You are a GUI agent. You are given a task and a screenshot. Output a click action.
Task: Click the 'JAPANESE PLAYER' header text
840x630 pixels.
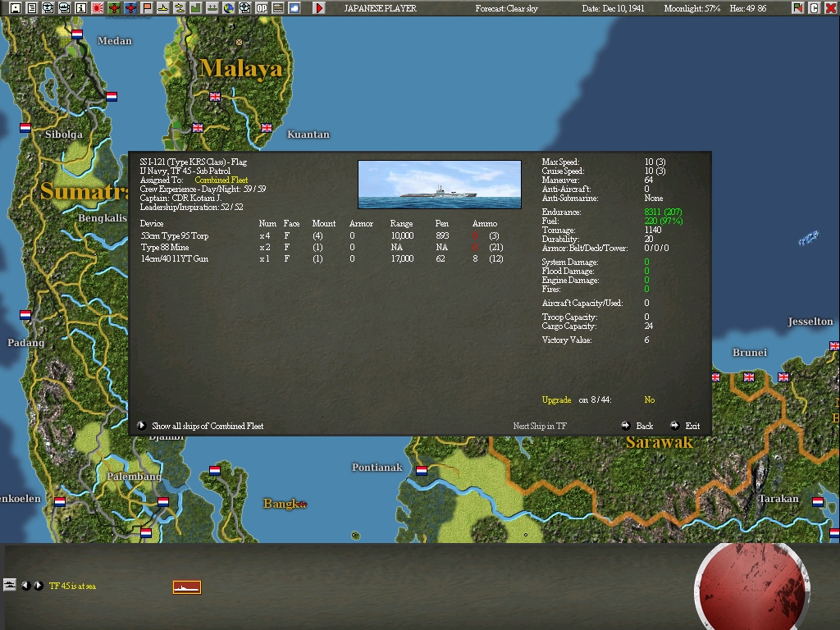tap(380, 8)
